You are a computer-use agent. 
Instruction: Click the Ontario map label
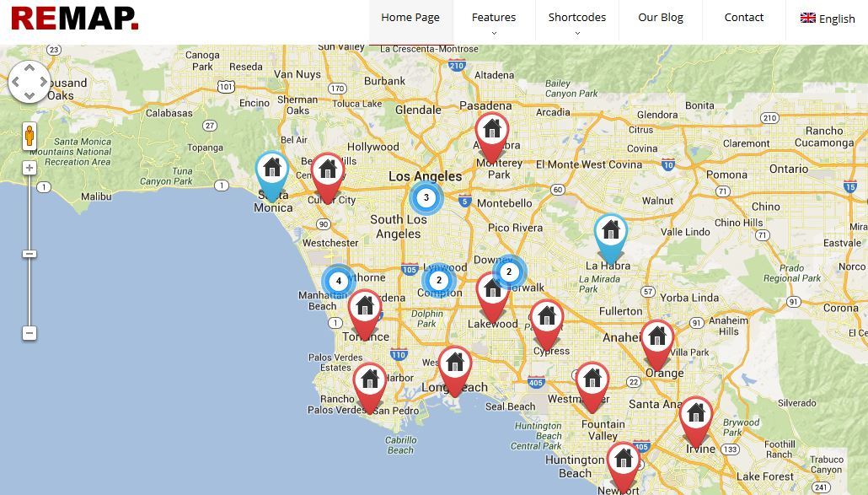789,169
